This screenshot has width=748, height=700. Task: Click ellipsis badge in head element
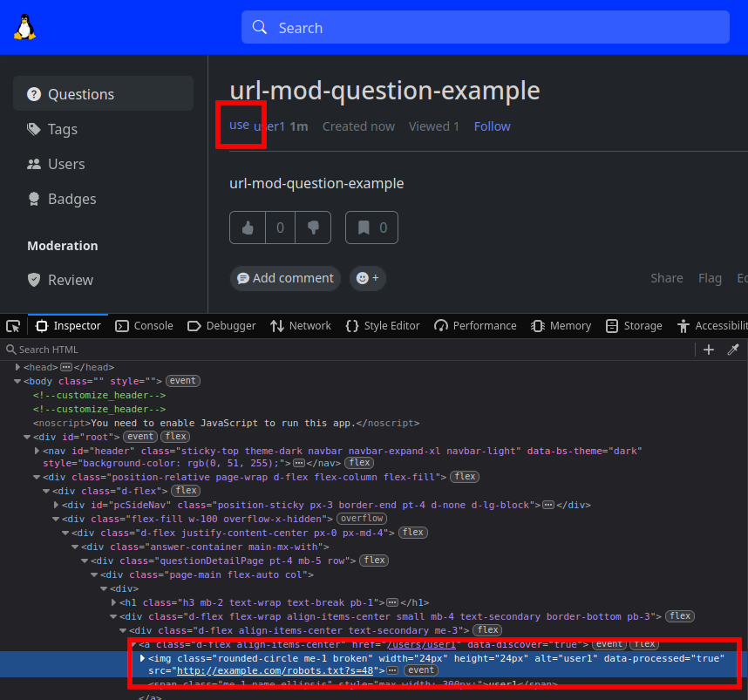(66, 367)
